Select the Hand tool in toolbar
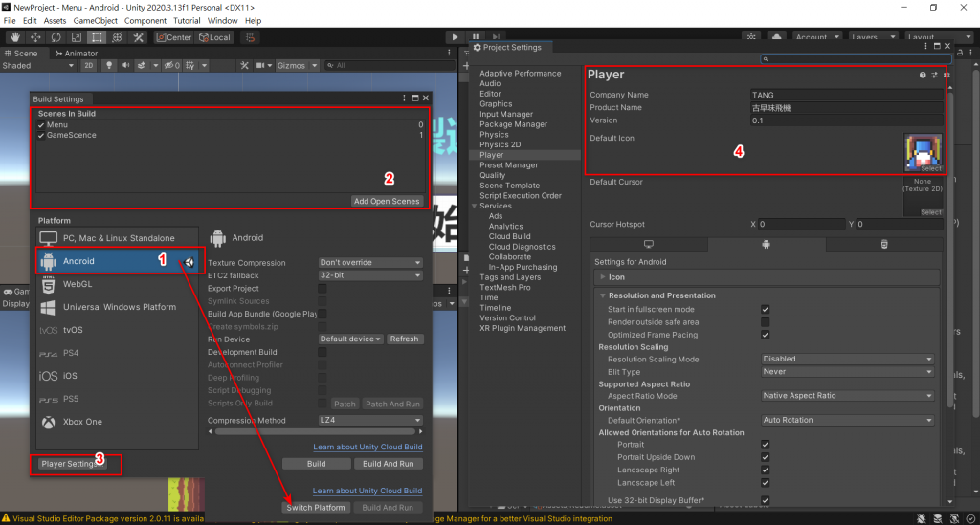 coord(15,37)
